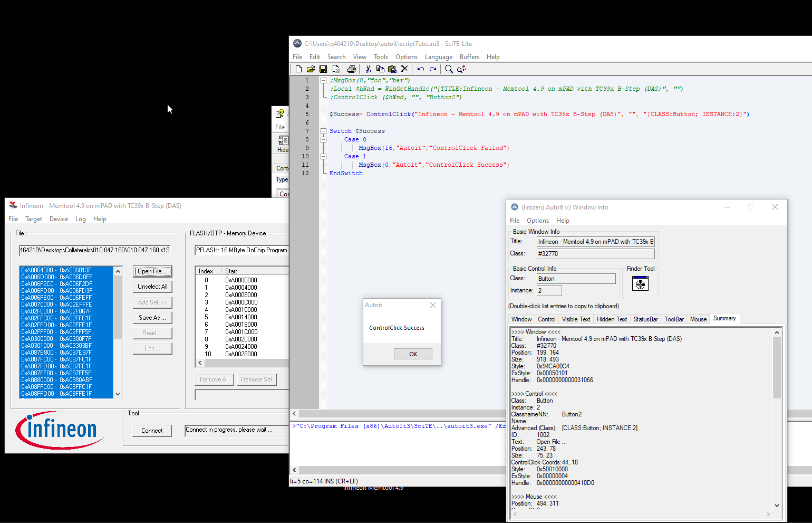Image resolution: width=812 pixels, height=523 pixels.
Task: Click the Title field in Window Info
Action: coord(595,242)
